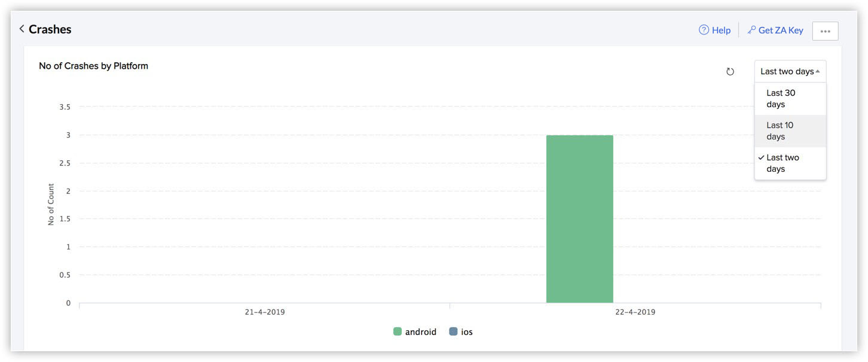This screenshot has width=868, height=362.
Task: Open the Last two days dropdown
Action: (790, 71)
